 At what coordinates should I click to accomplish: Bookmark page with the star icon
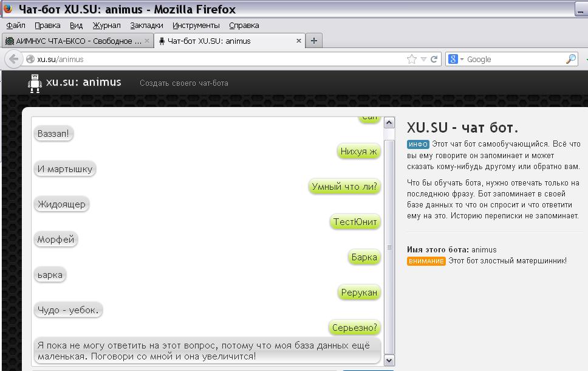point(411,60)
